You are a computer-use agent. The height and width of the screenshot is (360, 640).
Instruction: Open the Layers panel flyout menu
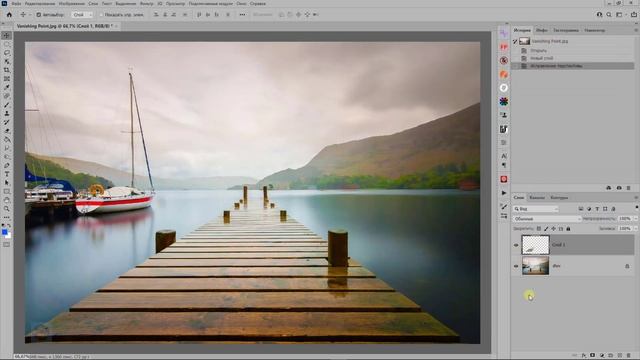[x=636, y=198]
